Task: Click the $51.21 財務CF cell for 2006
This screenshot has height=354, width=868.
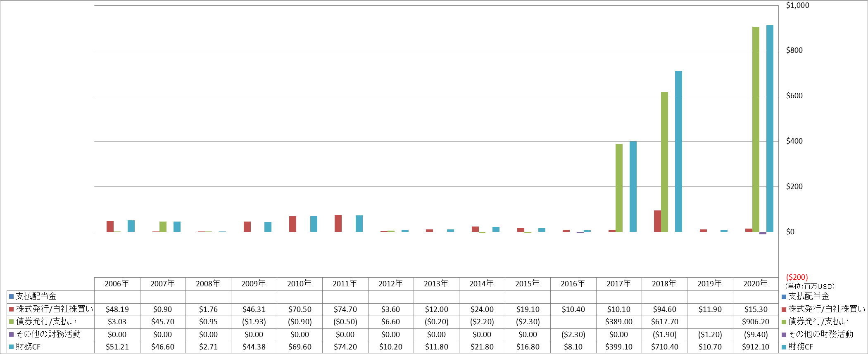Action: point(117,347)
